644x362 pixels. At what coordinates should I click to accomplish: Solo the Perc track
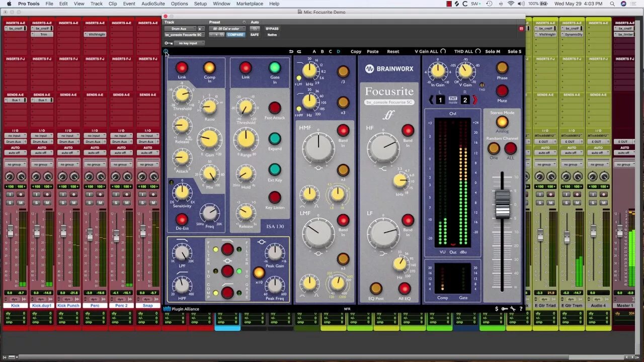89,202
